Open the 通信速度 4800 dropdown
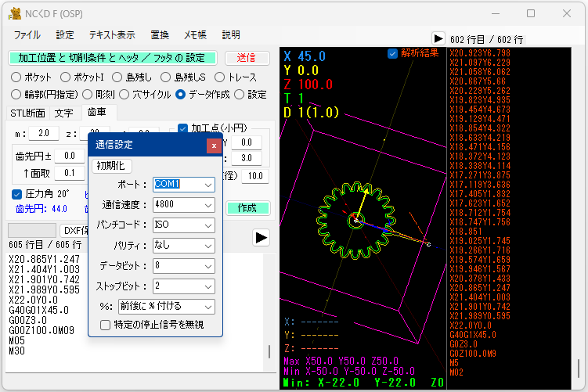 click(x=184, y=205)
